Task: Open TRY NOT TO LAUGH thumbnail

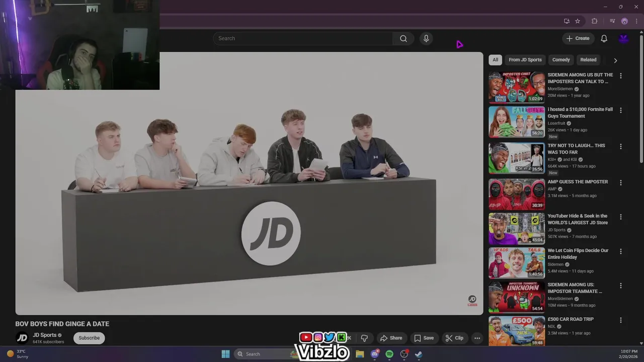Action: point(516,158)
